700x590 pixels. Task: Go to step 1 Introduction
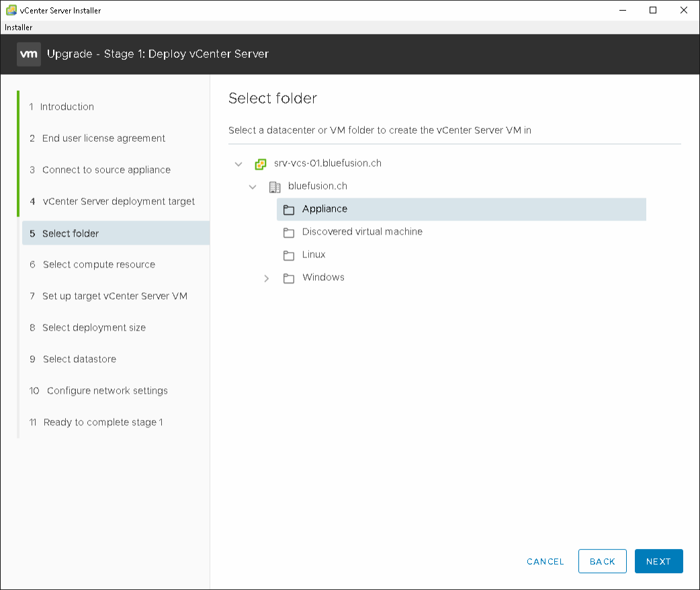[67, 107]
